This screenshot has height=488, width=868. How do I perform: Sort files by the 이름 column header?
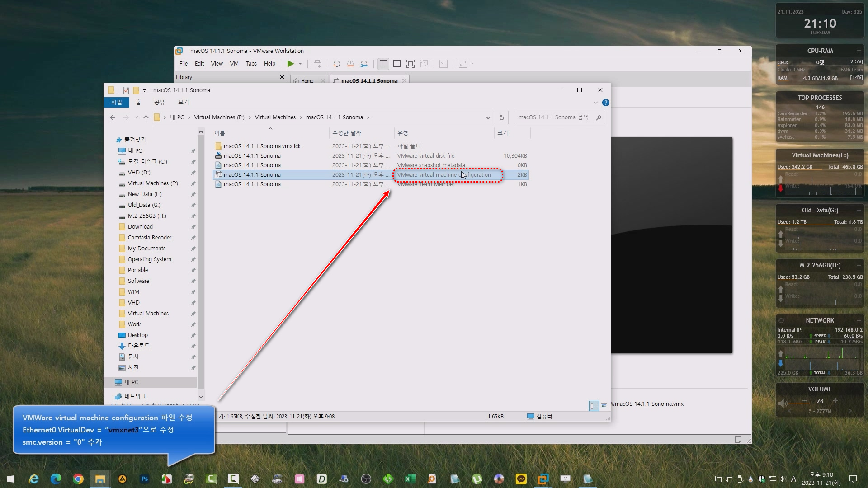pyautogui.click(x=270, y=133)
